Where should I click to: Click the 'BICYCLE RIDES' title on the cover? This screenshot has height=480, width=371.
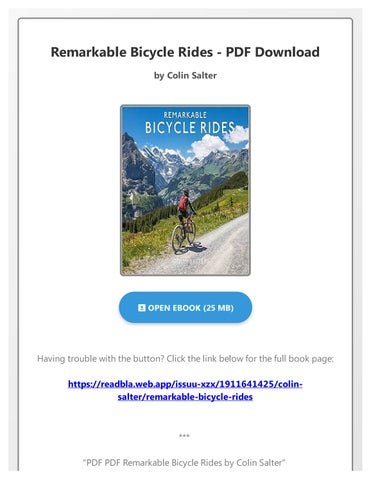pyautogui.click(x=189, y=128)
